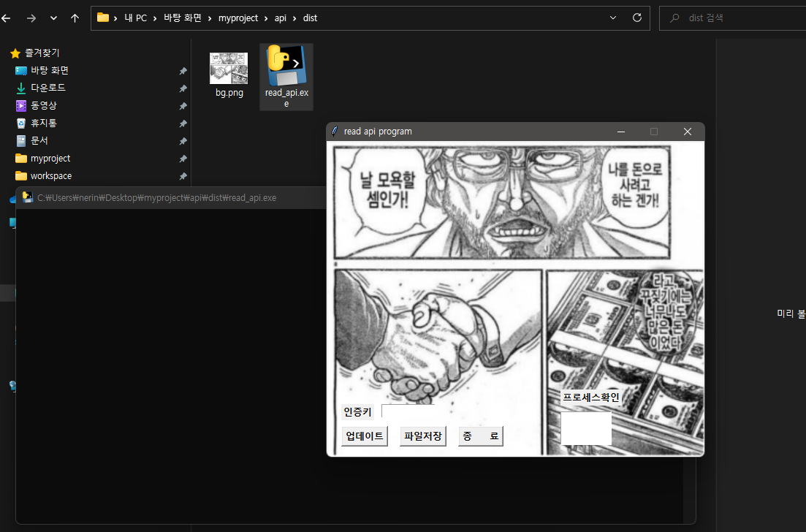The width and height of the screenshot is (806, 532).
Task: Click read api program title bar feather icon
Action: (x=335, y=132)
